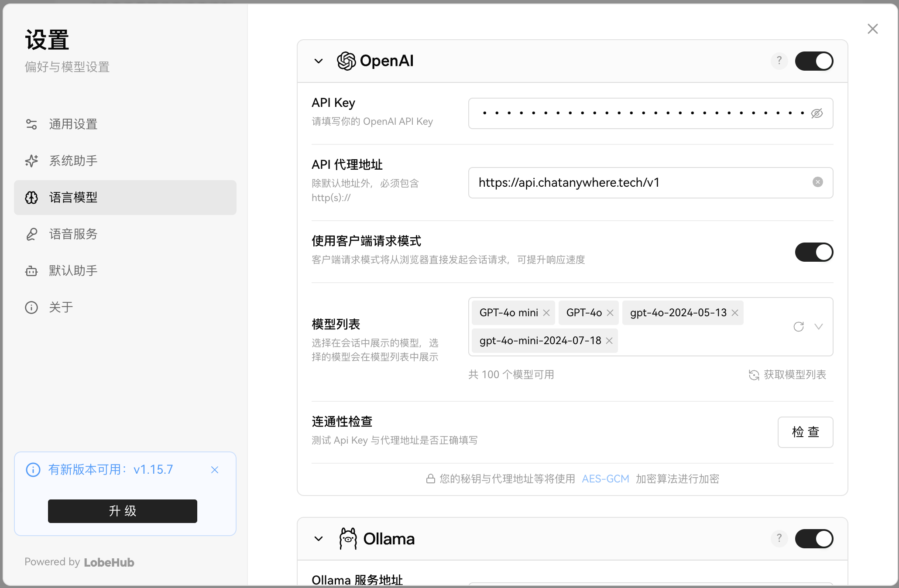Clear the API proxy address field
899x588 pixels.
(818, 182)
